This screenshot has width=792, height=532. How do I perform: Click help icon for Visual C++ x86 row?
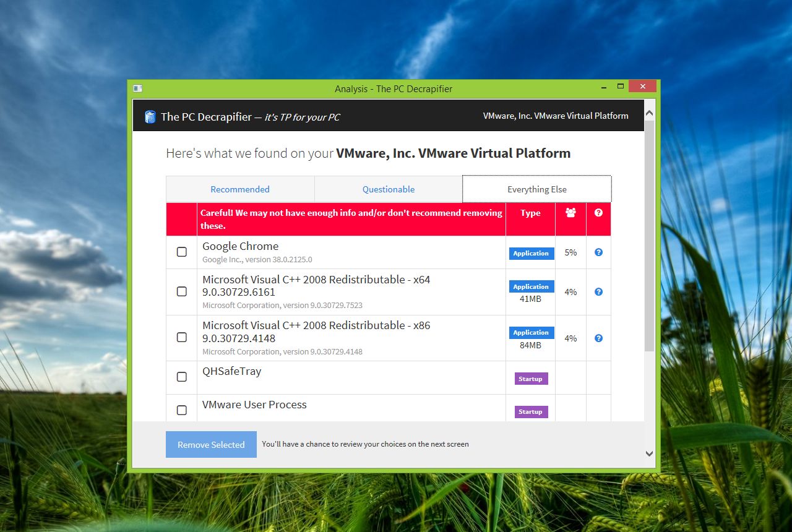coord(598,338)
